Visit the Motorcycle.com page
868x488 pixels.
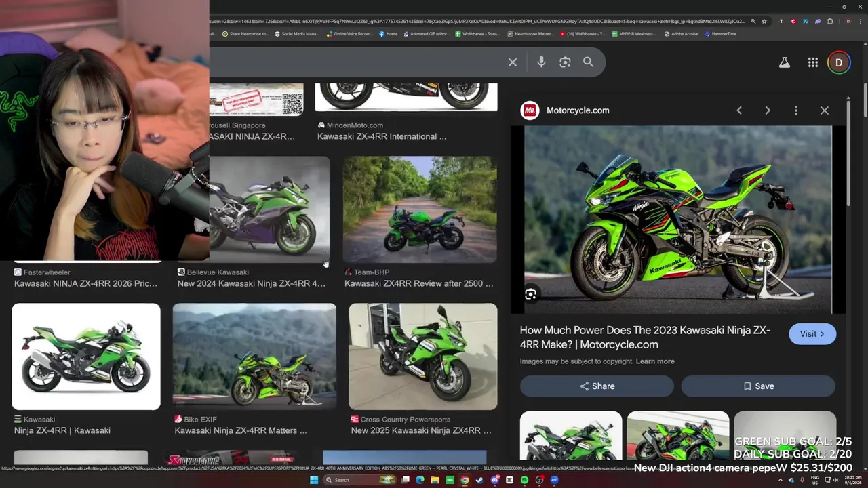812,334
